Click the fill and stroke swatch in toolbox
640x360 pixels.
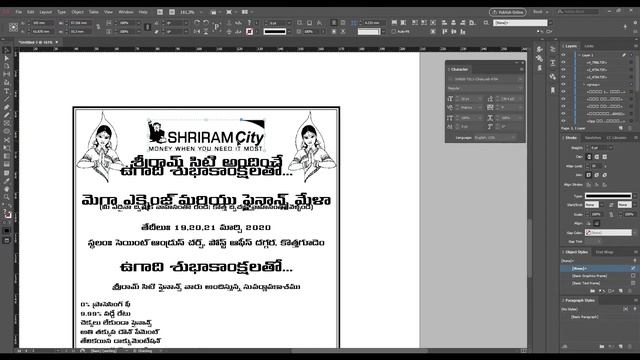(7, 214)
